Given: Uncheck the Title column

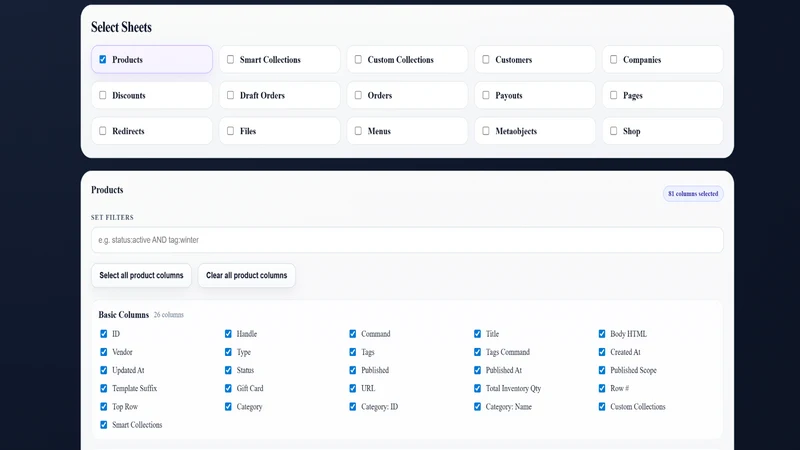Looking at the screenshot, I should pyautogui.click(x=477, y=334).
